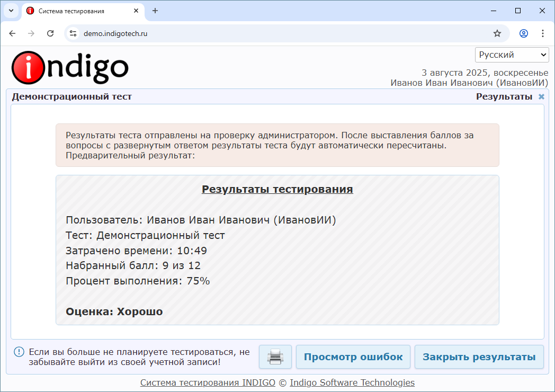Image resolution: width=555 pixels, height=392 pixels.
Task: Click the Indigo logo
Action: 70,67
